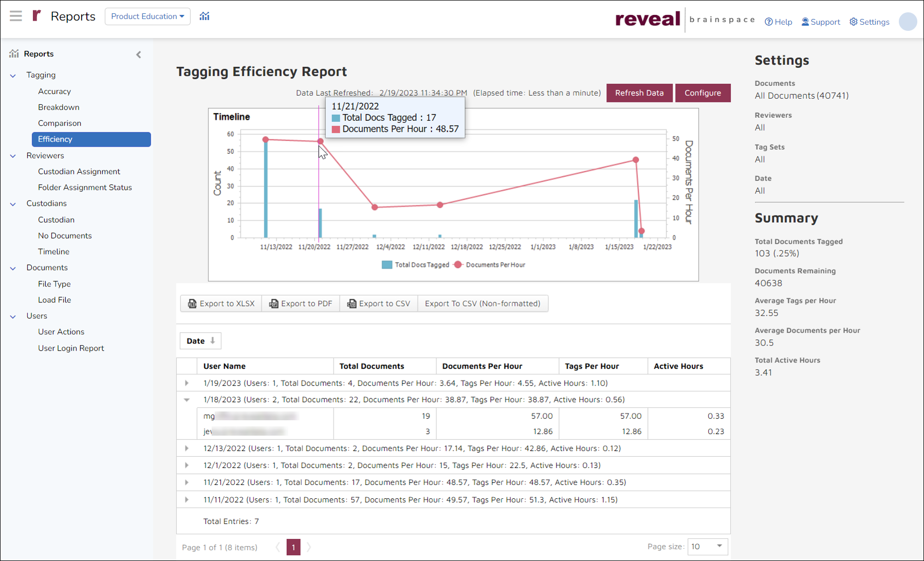Expand the 12/13/2022 group row
The width and height of the screenshot is (924, 561).
(187, 448)
